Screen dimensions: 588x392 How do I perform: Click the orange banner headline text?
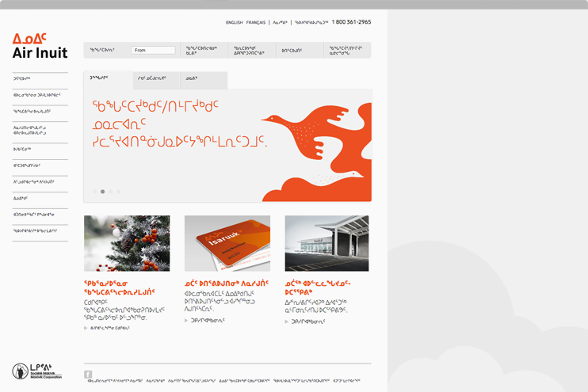180,124
